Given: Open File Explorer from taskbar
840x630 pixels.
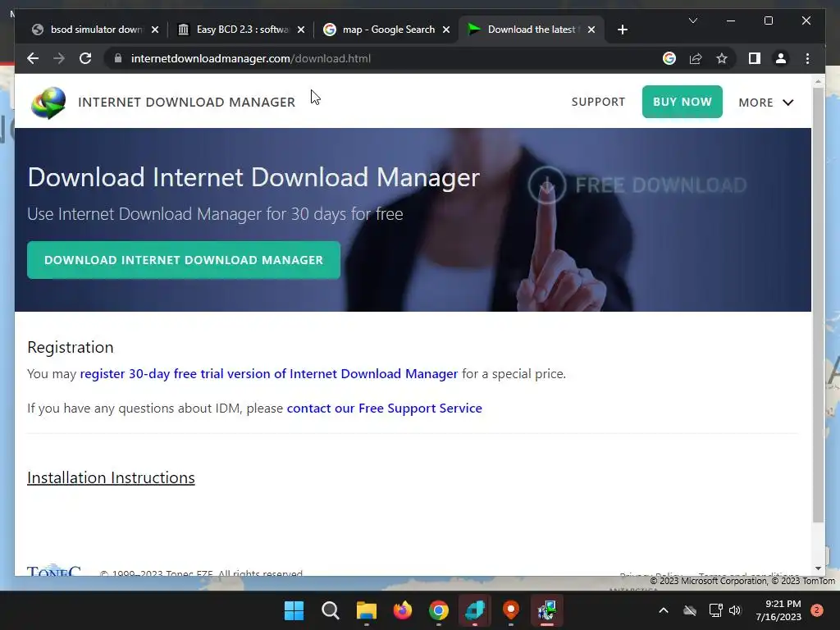Looking at the screenshot, I should coord(367,610).
